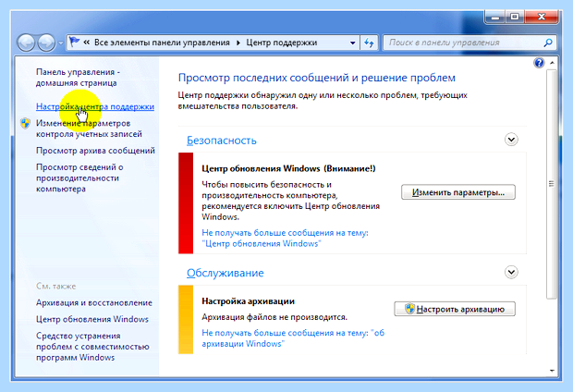Image resolution: width=573 pixels, height=392 pixels.
Task: Click the 'Настроить архивацию' button
Action: [455, 309]
